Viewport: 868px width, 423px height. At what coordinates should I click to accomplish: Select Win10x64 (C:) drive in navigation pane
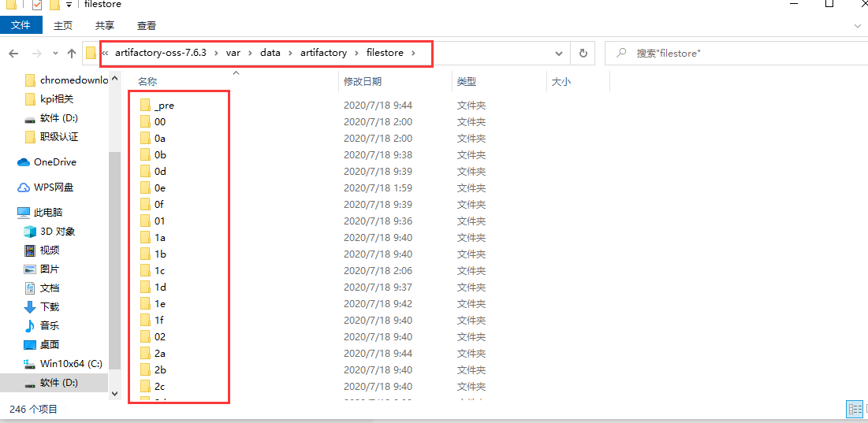point(63,364)
